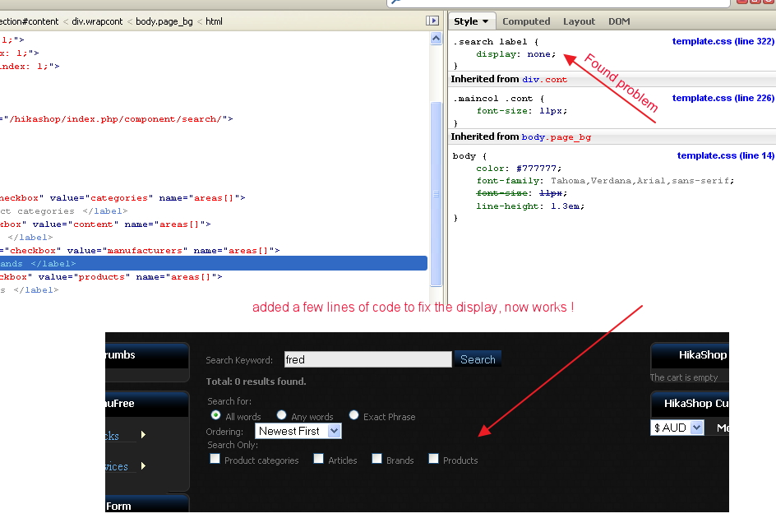Screen dimensions: 776x532
Task: Open the $ AUD currency dropdown
Action: [x=677, y=428]
